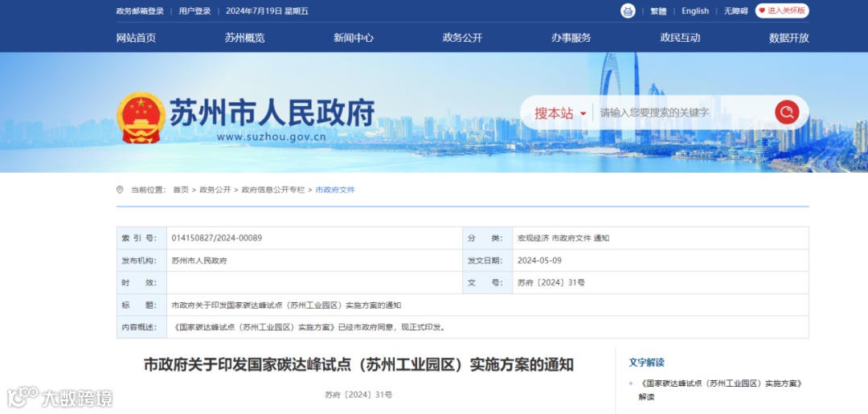Click the national emblem logo
The width and height of the screenshot is (868, 414).
141,117
